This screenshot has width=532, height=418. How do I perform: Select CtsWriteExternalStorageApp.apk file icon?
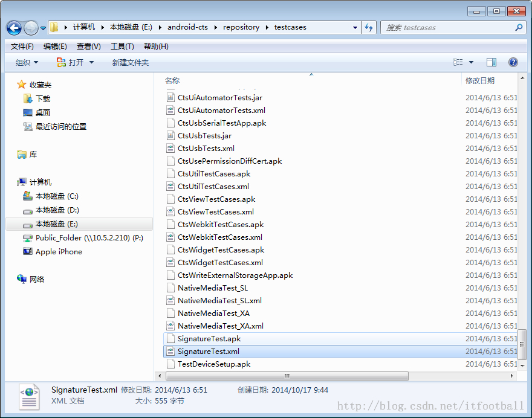[x=170, y=275]
